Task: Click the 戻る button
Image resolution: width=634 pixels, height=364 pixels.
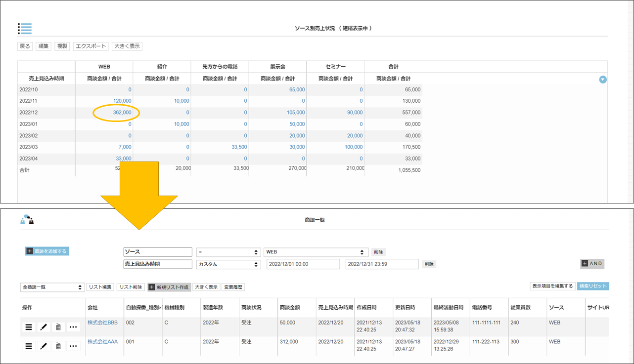Action: pyautogui.click(x=25, y=46)
